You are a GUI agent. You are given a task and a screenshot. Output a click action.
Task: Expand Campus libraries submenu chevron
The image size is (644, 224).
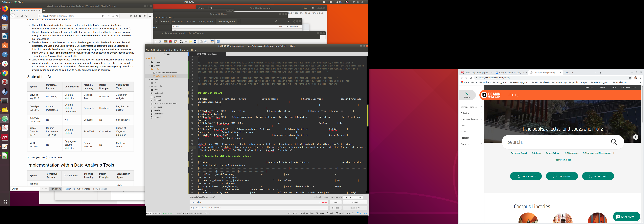point(481,107)
